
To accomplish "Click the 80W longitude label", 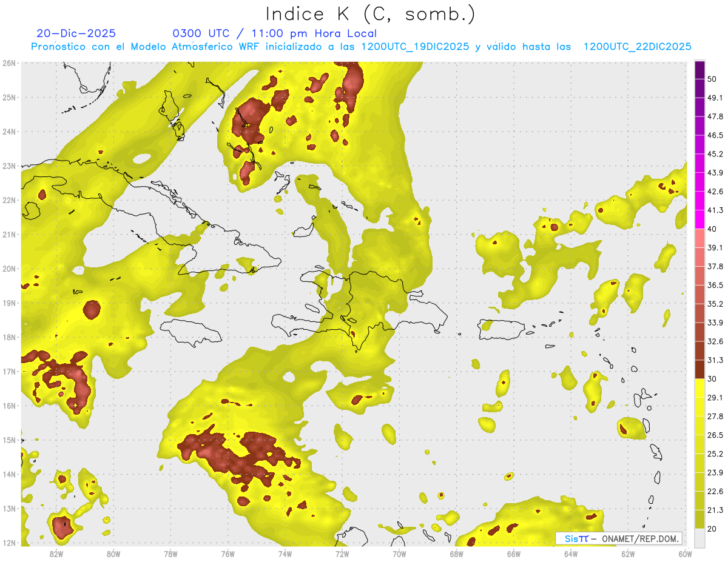I will click(113, 554).
